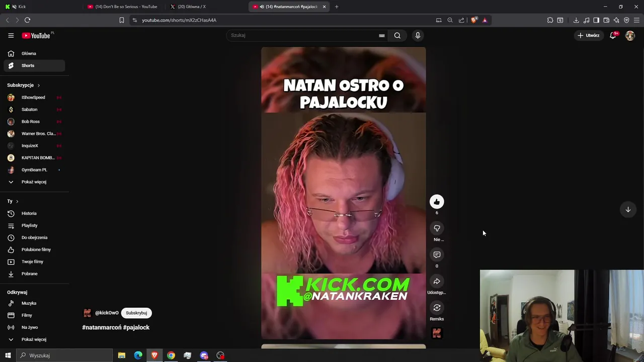This screenshot has width=644, height=362.
Task: Open the InquizeX channel
Action: pos(34,146)
